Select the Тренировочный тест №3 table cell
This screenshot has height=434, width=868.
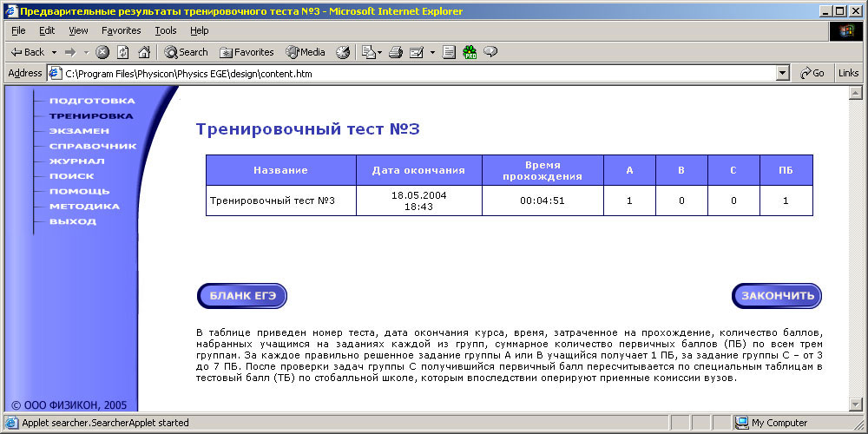click(280, 201)
